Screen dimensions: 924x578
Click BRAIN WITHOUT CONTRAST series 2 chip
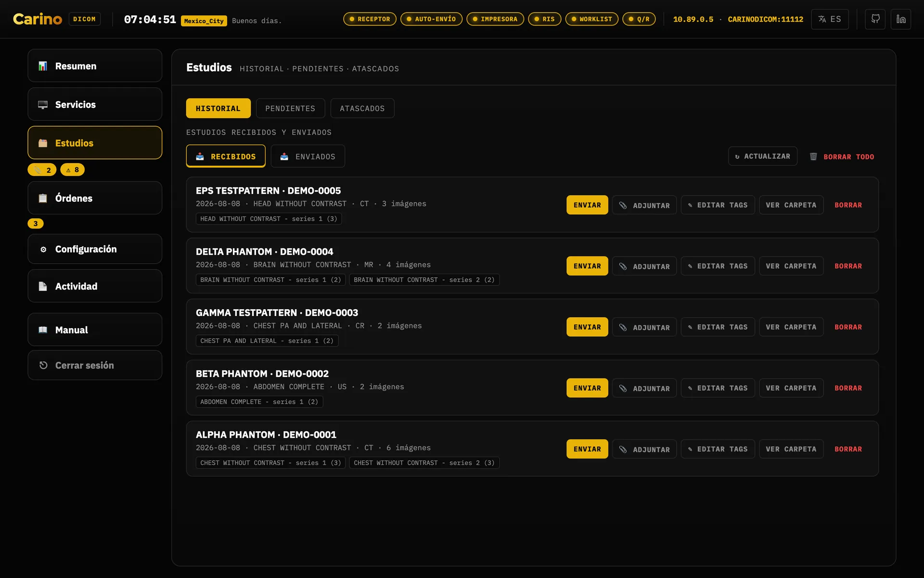tap(424, 280)
